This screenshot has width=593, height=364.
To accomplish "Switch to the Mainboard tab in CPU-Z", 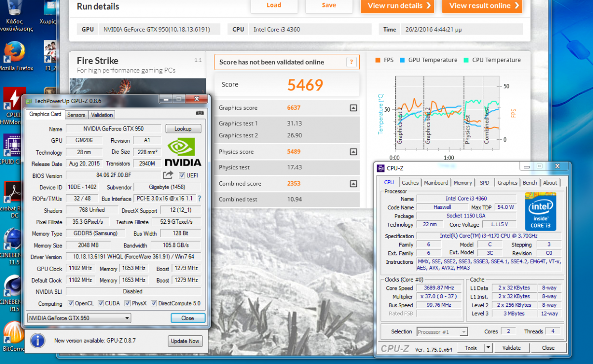I will pyautogui.click(x=436, y=183).
